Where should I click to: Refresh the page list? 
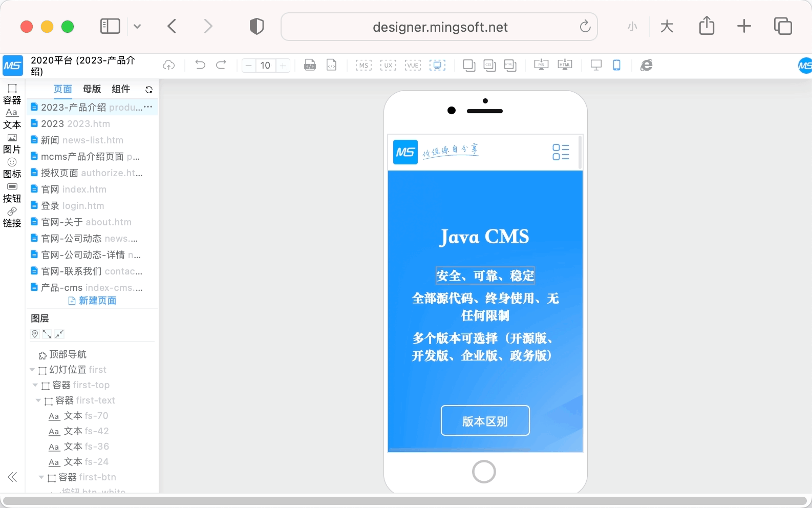tap(149, 90)
